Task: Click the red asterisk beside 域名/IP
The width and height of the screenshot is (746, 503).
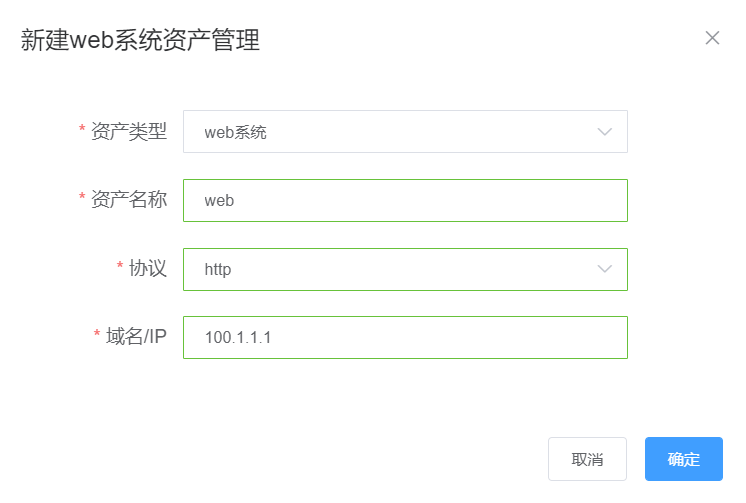Action: 97,337
